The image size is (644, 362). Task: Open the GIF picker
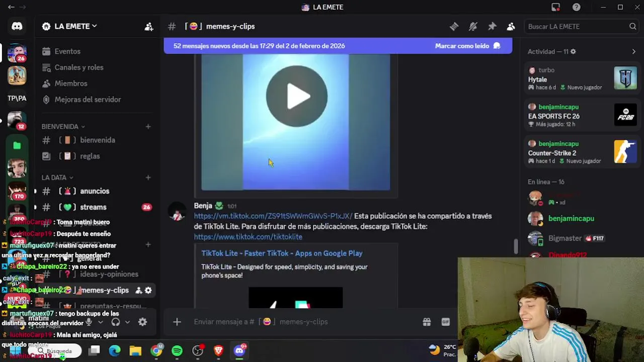(x=445, y=322)
